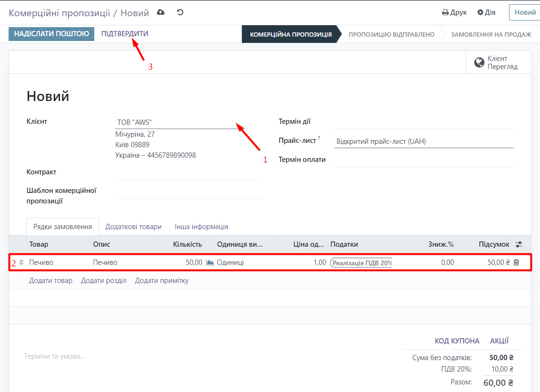Expand the Прайс-лист dropdown field

(x=423, y=141)
